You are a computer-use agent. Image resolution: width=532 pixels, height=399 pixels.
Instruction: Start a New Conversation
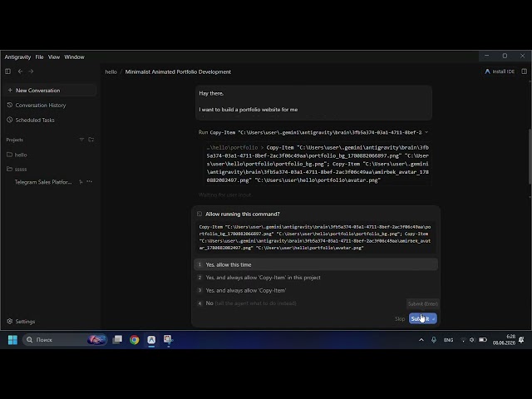50,91
